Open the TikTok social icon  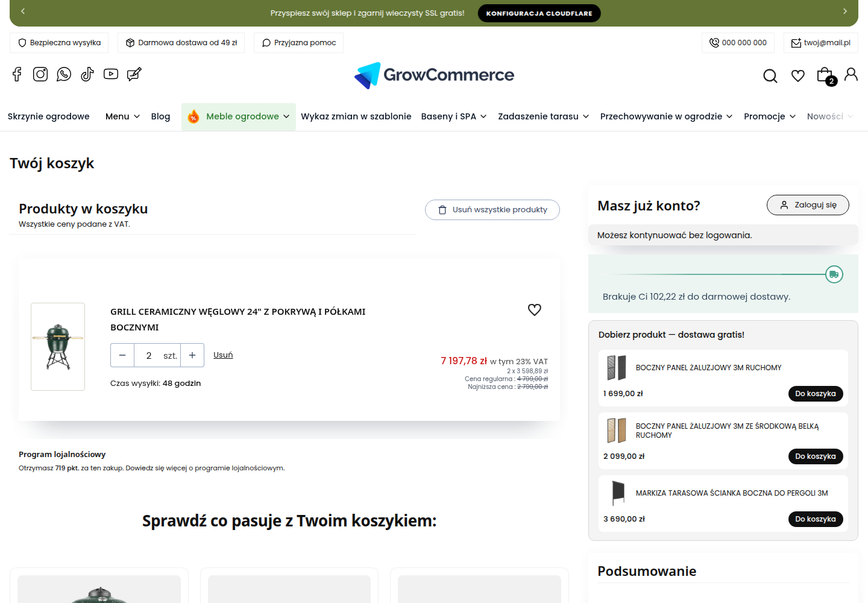tap(87, 74)
